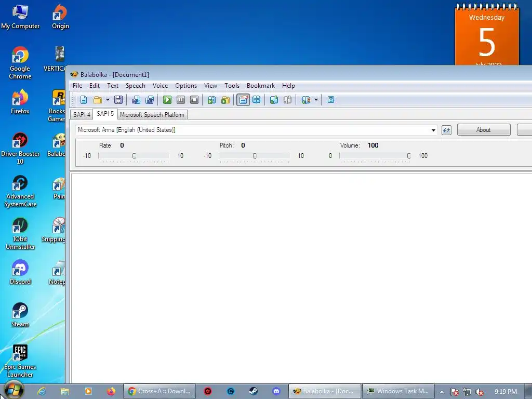Viewport: 532px width, 399px height.
Task: Show hidden tray icons arrow
Action: coord(442,392)
